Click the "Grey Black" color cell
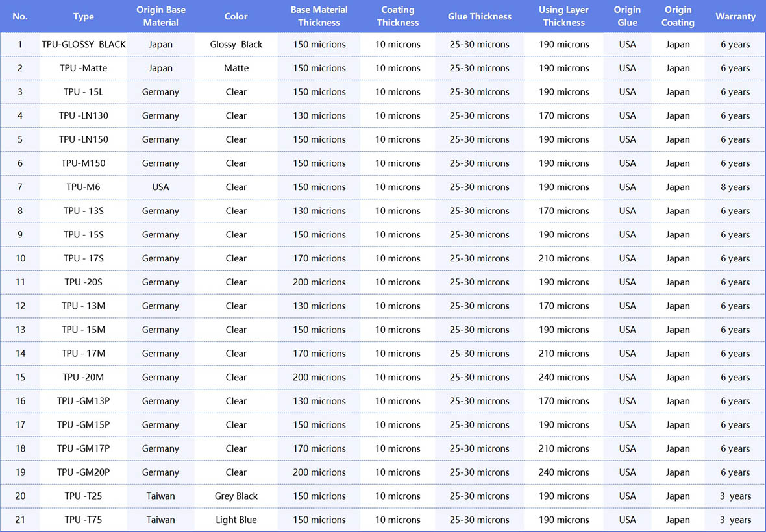Screen dimensions: 766x532 236,496
